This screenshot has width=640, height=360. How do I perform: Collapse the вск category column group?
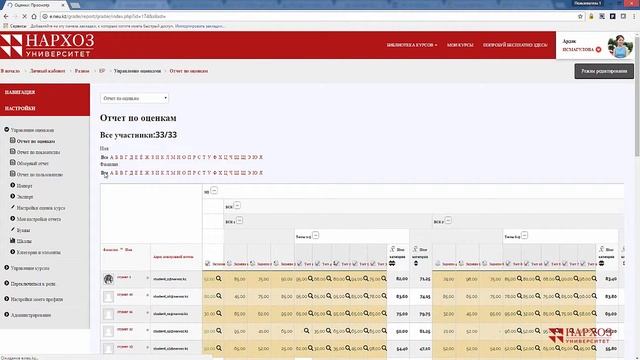click(237, 205)
